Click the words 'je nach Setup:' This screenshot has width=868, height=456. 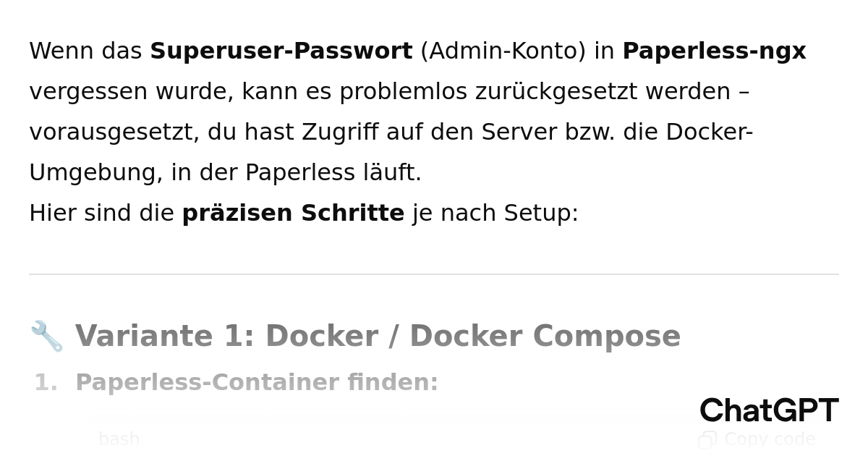(x=495, y=214)
